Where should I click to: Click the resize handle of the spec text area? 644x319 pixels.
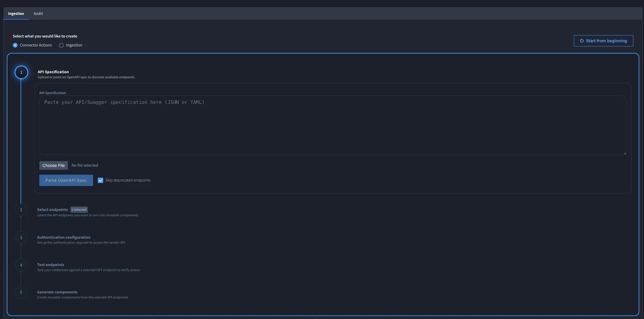point(625,153)
